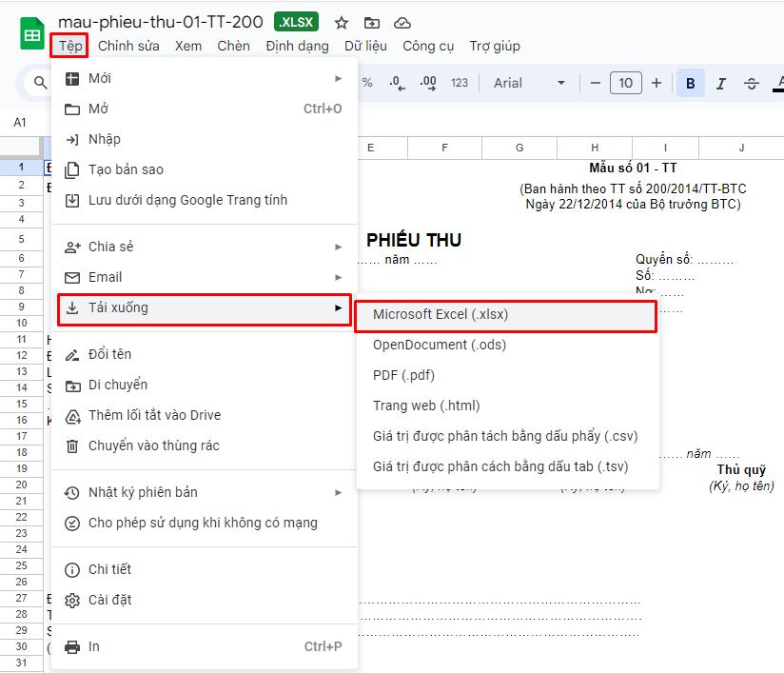This screenshot has height=673, width=784.
Task: Star the mau-phieu-thu spreadsheet
Action: coord(341,22)
